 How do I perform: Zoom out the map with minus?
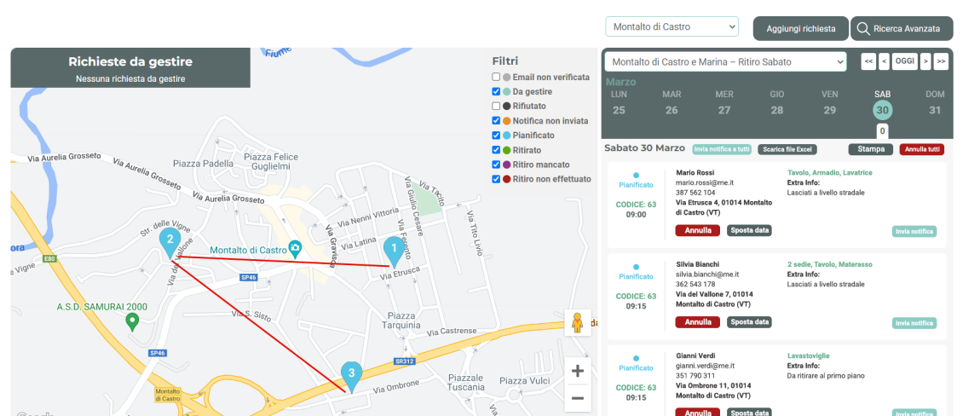pos(577,398)
